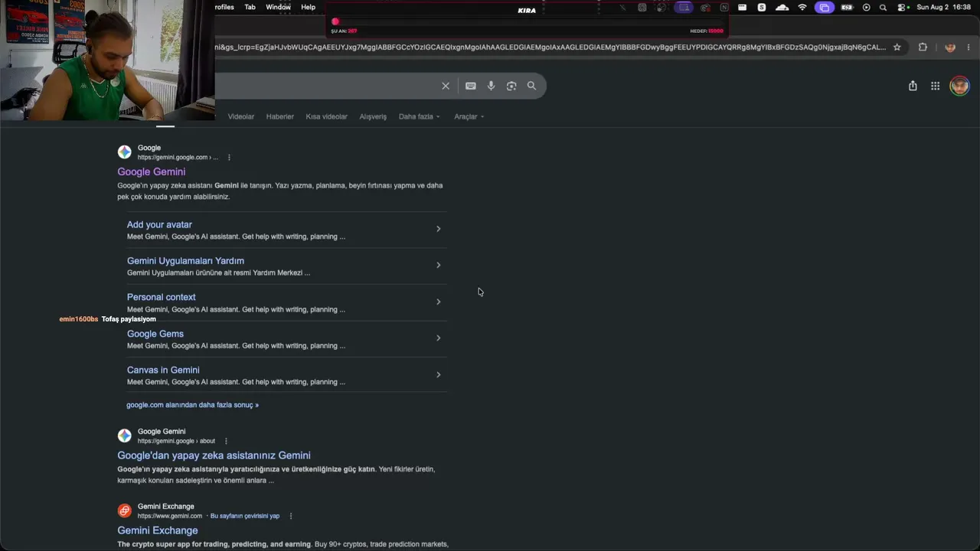Click into the Google search input field

tap(325, 86)
